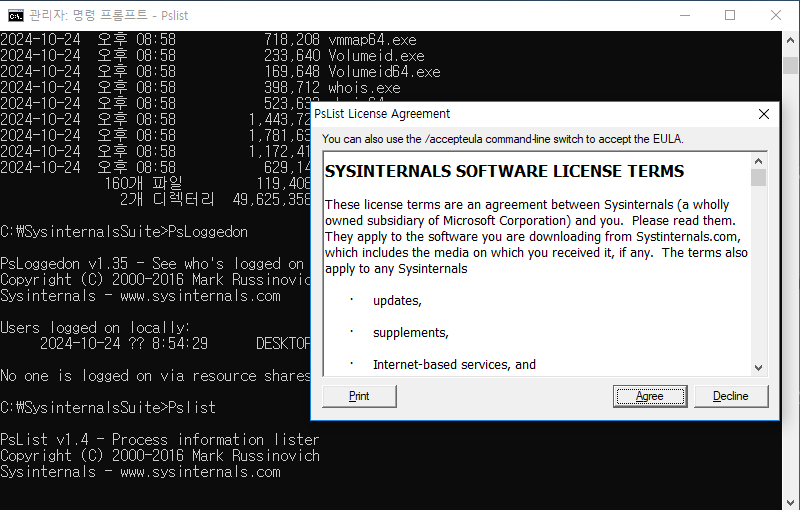Click the vmmap64.exe file entry

point(372,40)
